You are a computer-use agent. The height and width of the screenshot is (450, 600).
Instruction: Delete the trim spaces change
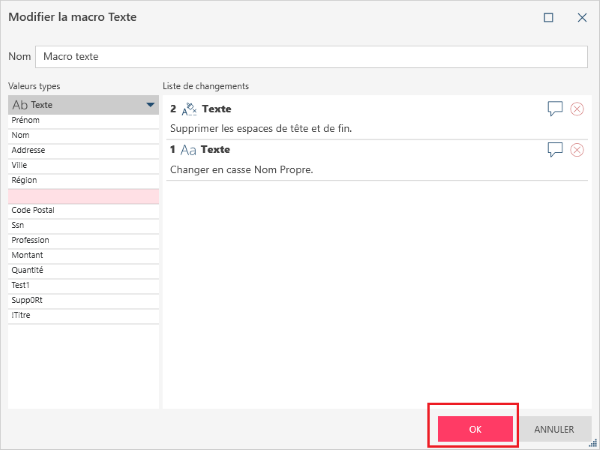577,109
